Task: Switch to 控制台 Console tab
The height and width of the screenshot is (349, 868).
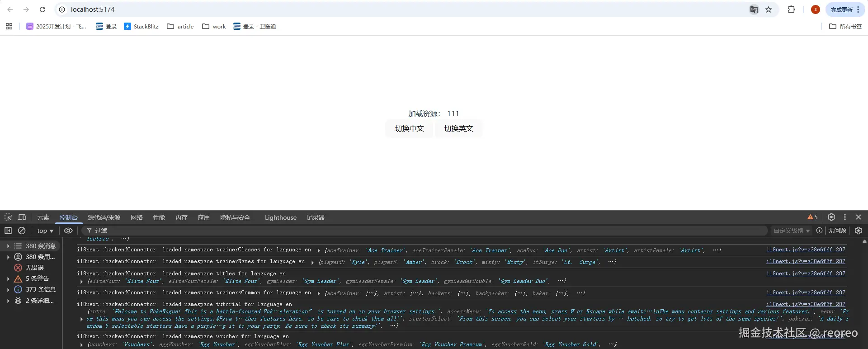Action: 69,217
